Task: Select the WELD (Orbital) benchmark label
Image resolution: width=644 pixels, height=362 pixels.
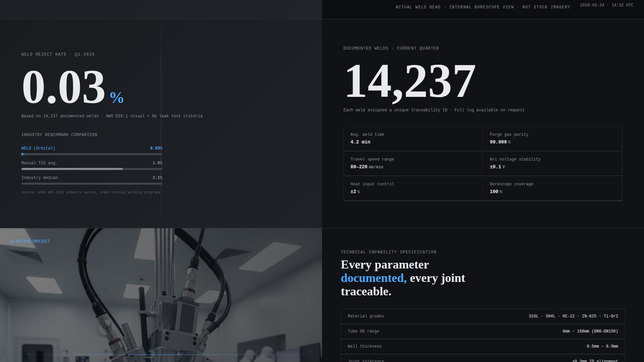Action: tap(38, 148)
